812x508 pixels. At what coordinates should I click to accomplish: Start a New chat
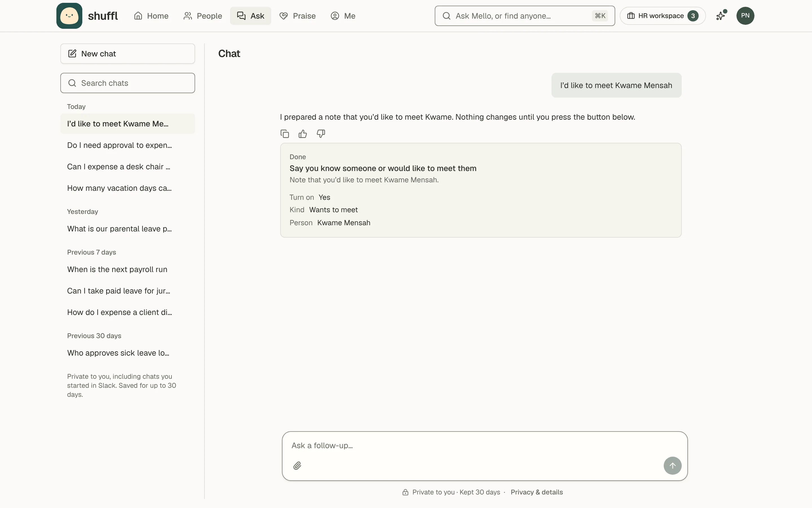point(127,54)
